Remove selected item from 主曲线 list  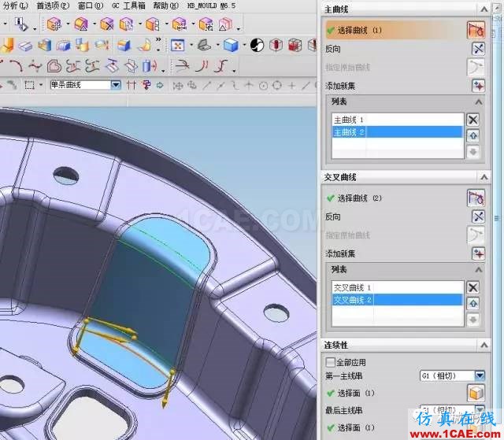pyautogui.click(x=472, y=120)
